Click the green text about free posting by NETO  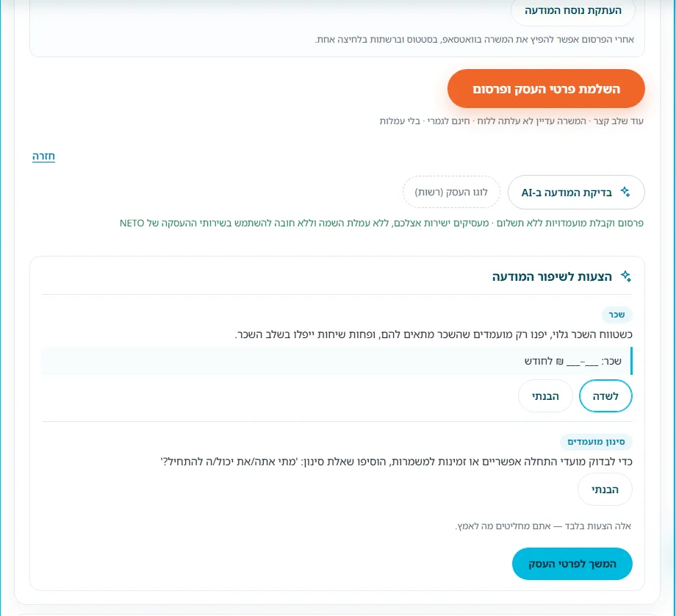click(x=381, y=223)
